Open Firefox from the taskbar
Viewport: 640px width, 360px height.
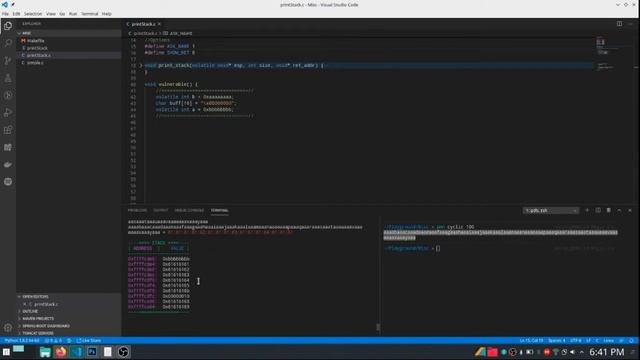point(60,352)
